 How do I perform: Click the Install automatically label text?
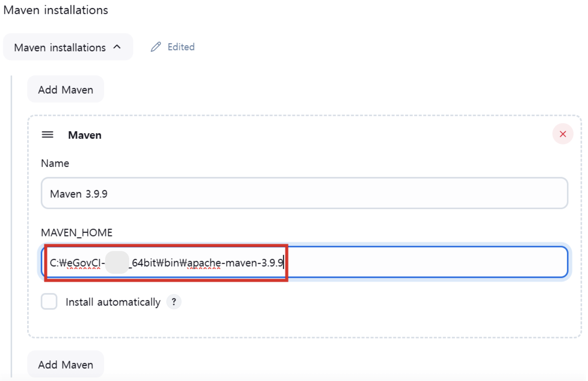tap(113, 302)
